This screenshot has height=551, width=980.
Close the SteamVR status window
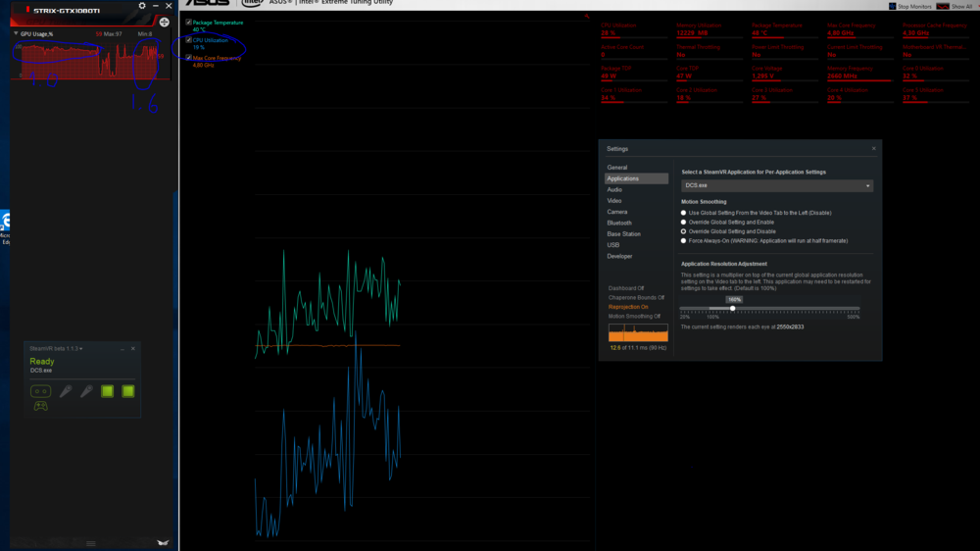pyautogui.click(x=133, y=349)
